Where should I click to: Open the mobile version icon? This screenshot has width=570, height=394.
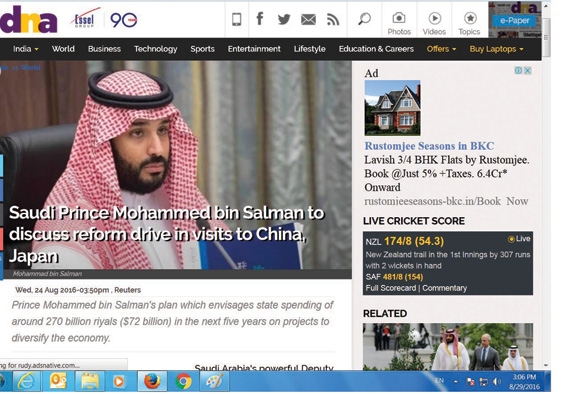coord(237,19)
